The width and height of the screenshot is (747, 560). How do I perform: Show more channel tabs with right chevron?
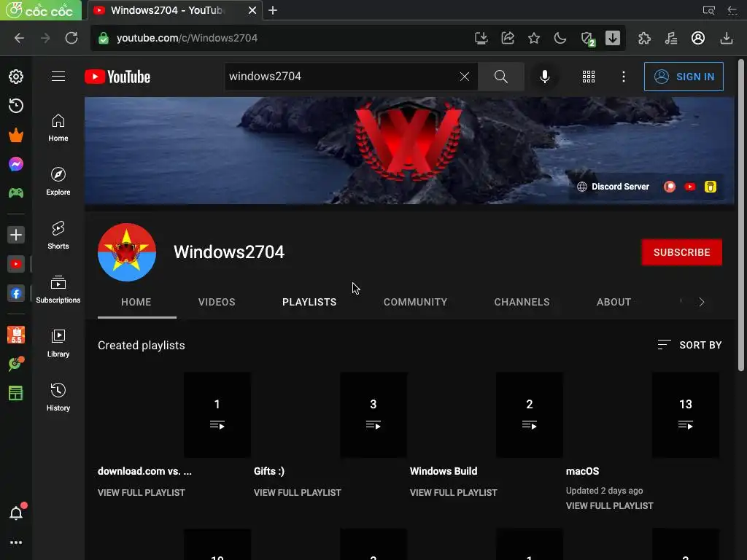pos(701,302)
